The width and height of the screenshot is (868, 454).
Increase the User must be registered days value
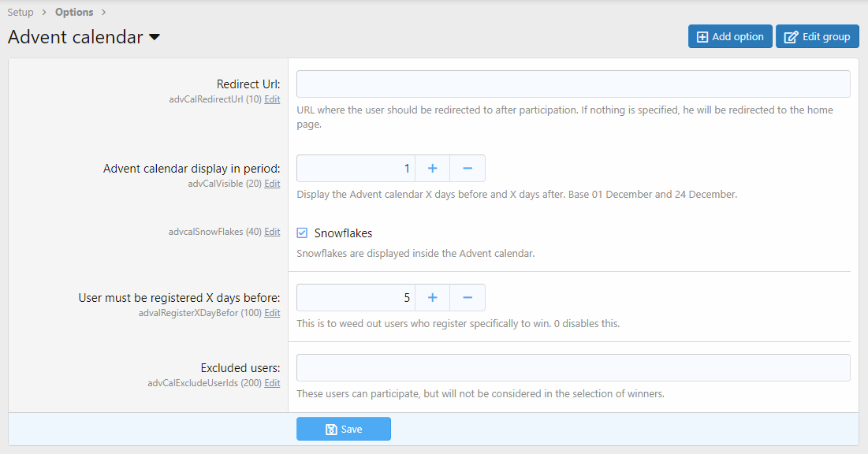point(432,298)
